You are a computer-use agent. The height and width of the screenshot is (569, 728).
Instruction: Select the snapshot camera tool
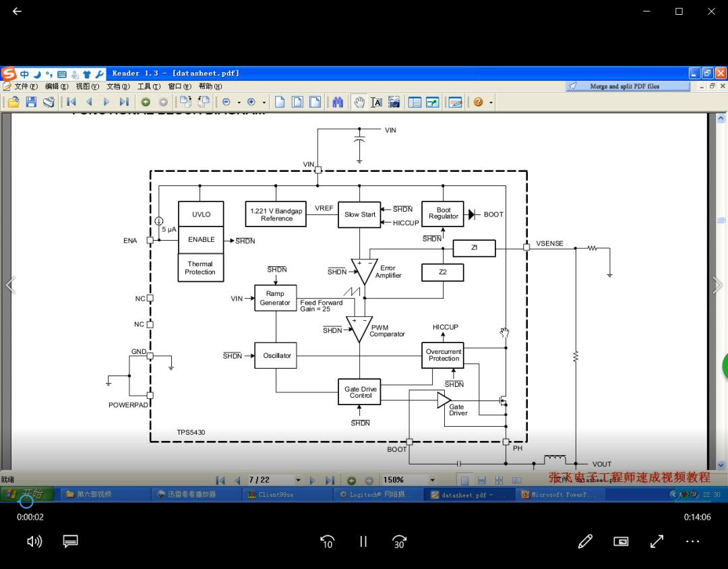pos(394,102)
